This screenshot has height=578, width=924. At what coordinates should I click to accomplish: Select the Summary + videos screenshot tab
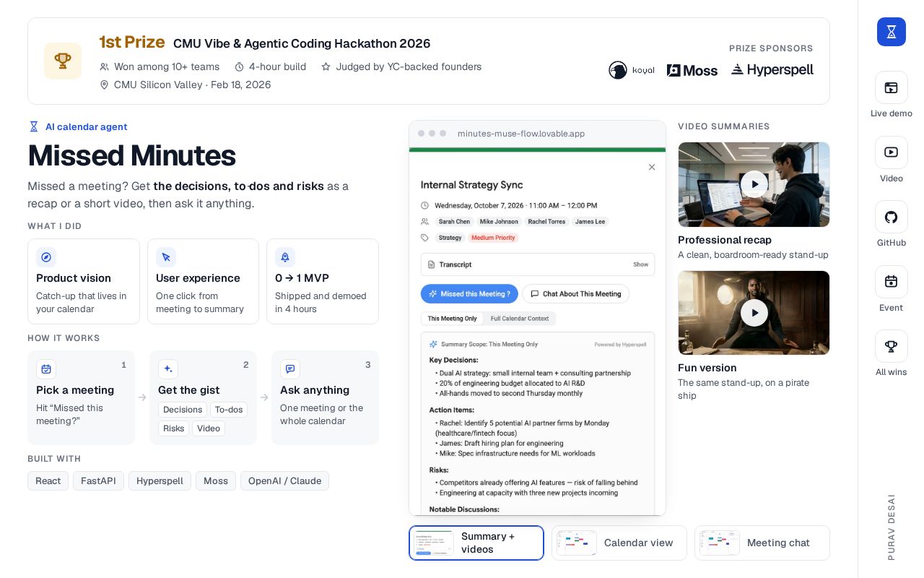tap(476, 543)
